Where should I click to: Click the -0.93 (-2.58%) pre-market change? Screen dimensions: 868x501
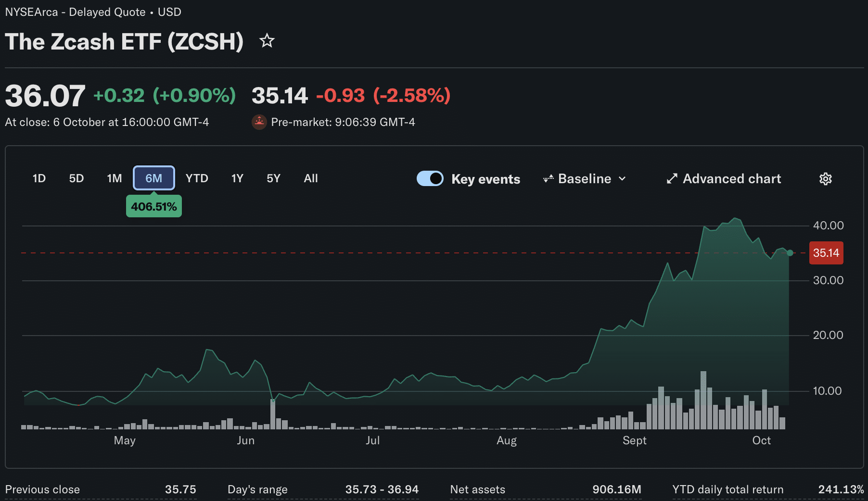coord(383,95)
